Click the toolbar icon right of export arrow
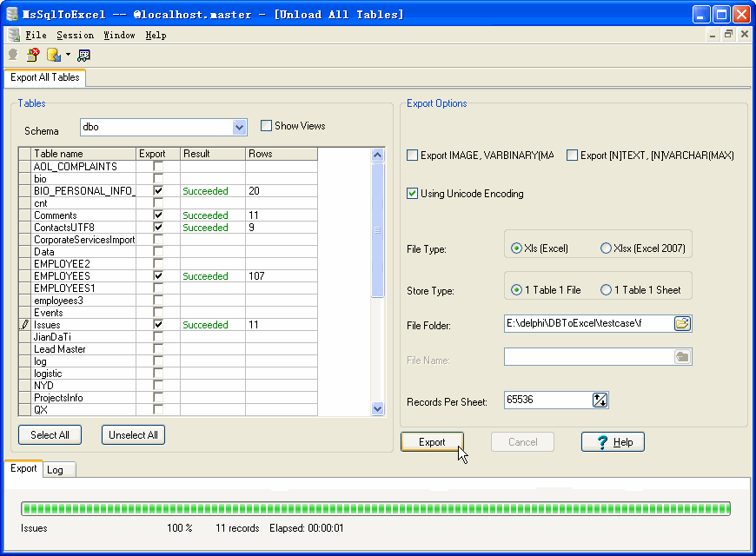 83,55
